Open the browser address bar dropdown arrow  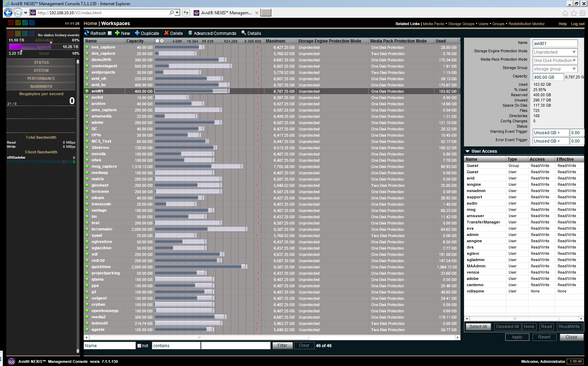click(x=177, y=13)
